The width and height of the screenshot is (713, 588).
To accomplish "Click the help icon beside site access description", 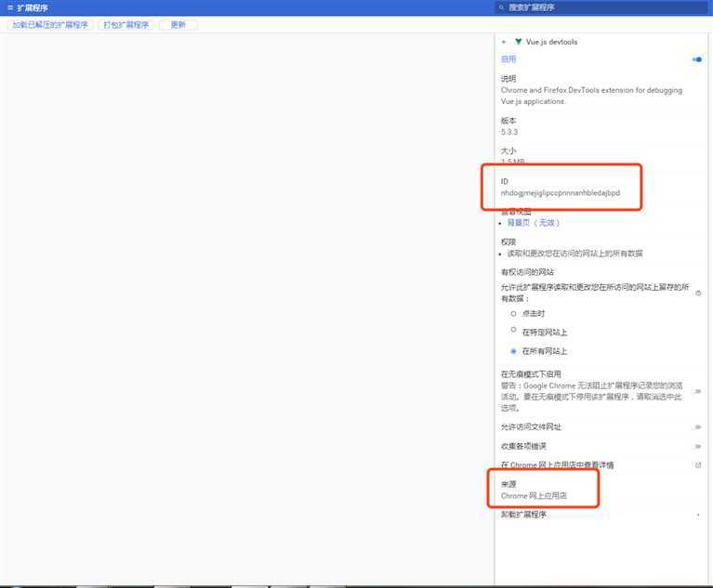I will coord(698,294).
